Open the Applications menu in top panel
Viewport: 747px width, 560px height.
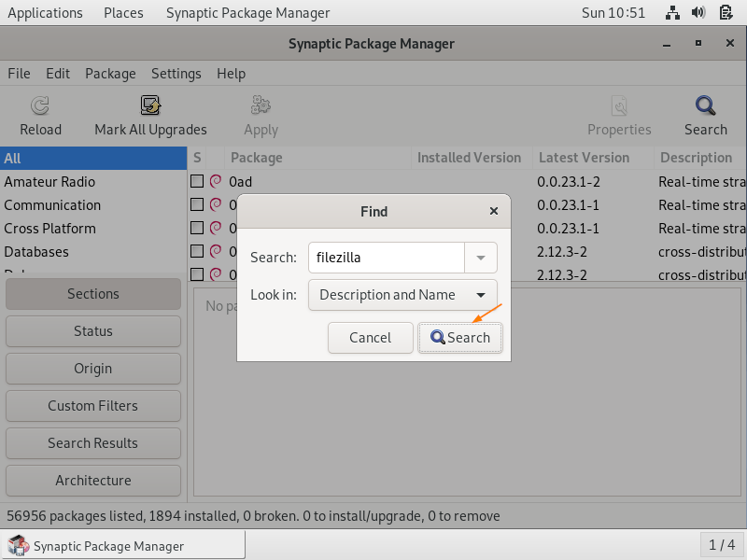45,13
